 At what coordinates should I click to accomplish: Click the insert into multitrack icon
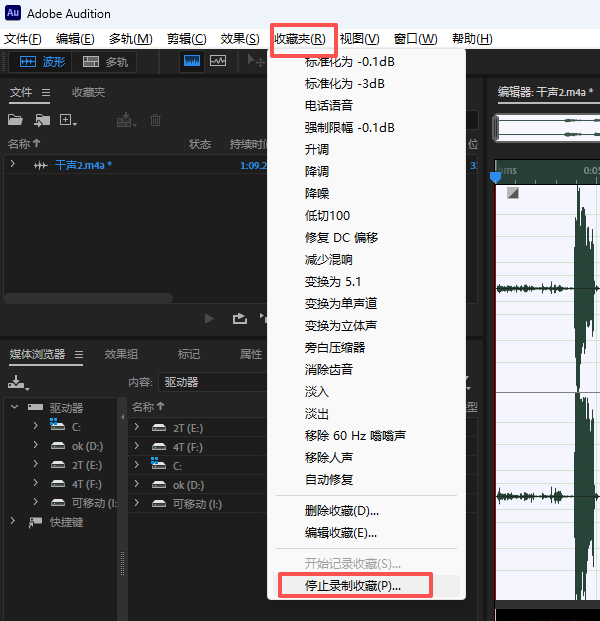[x=126, y=120]
